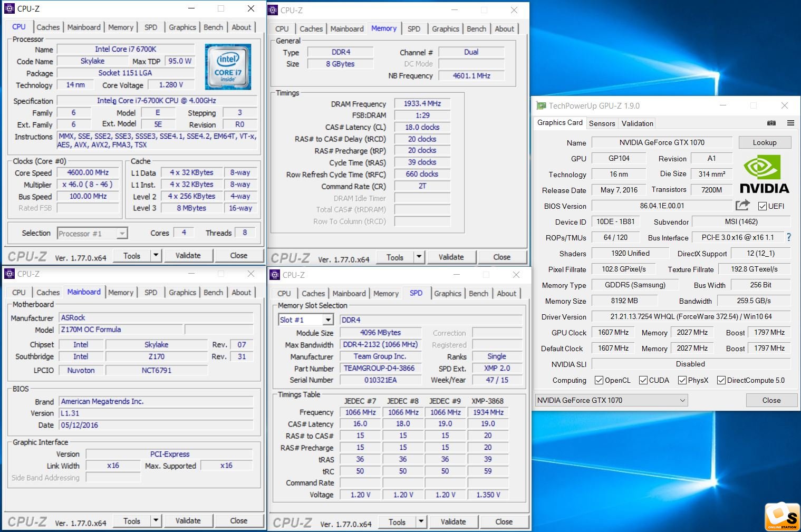Toggle the OpenCL checkbox

(x=599, y=380)
